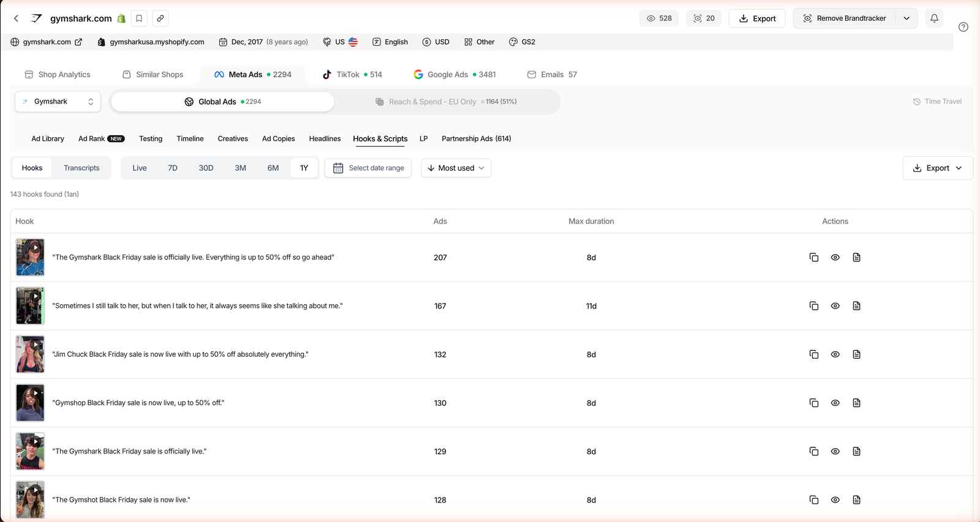Open notifications bell icon

click(934, 18)
